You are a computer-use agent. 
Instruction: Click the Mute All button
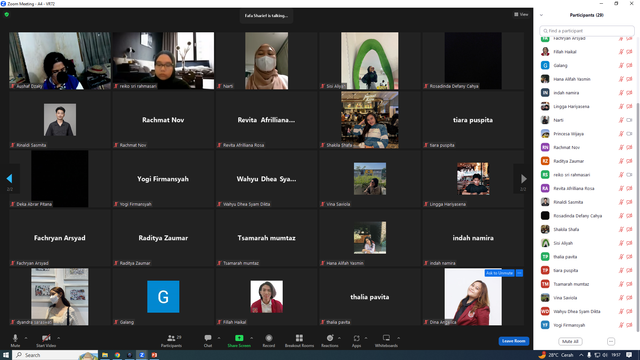tap(570, 341)
